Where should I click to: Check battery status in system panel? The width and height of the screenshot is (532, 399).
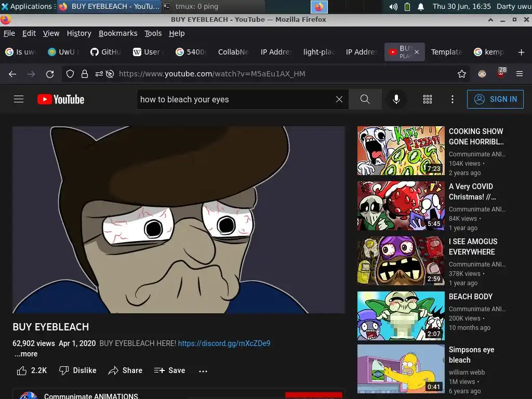coord(407,6)
